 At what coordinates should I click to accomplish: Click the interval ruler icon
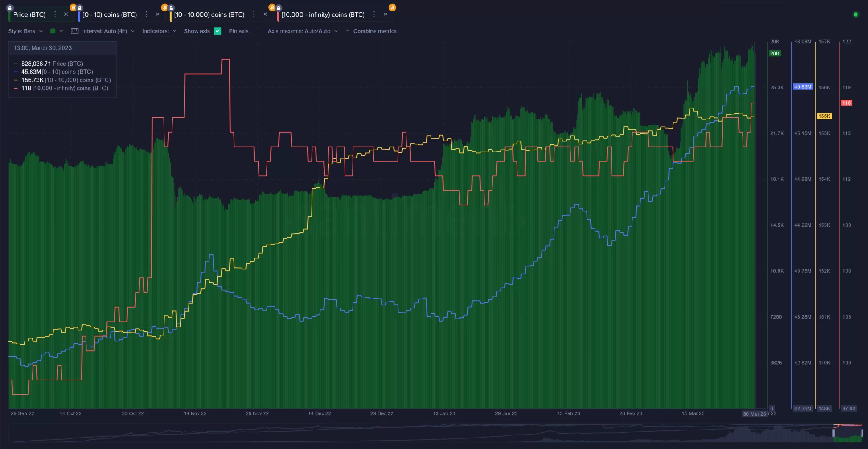(75, 31)
